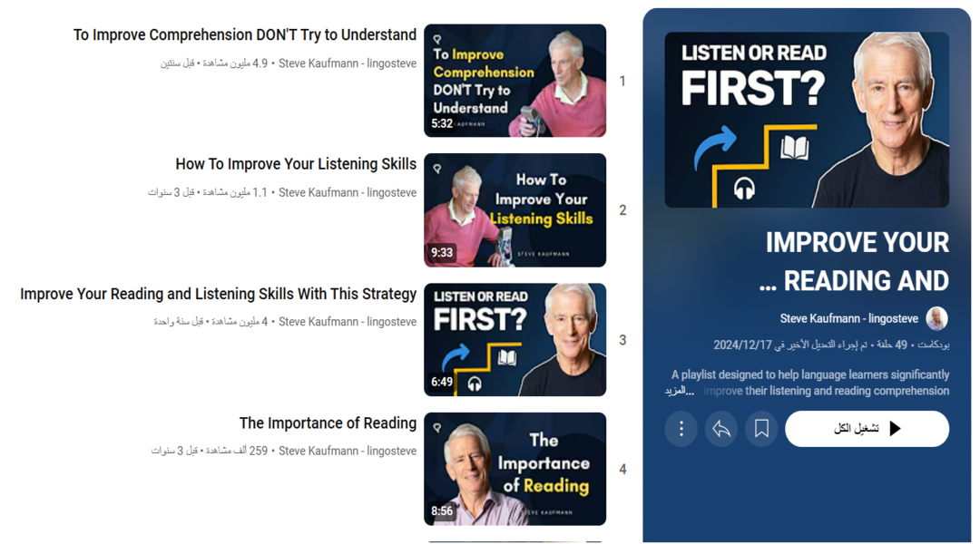This screenshot has width=980, height=544.
Task: Open The Importance of Reading title link
Action: point(328,423)
